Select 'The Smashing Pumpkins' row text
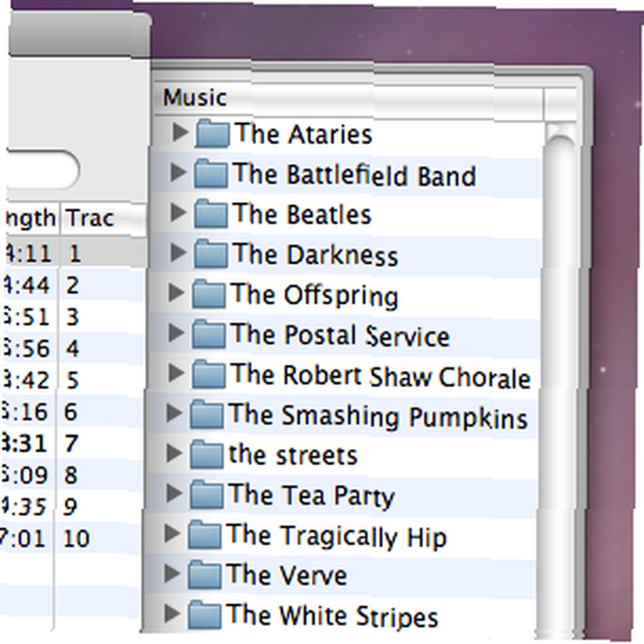 pyautogui.click(x=378, y=417)
